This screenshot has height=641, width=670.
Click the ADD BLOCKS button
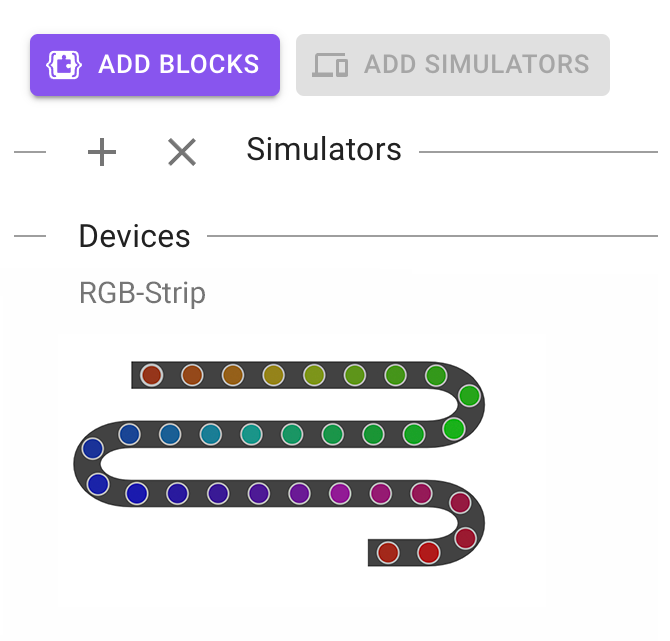tap(155, 65)
